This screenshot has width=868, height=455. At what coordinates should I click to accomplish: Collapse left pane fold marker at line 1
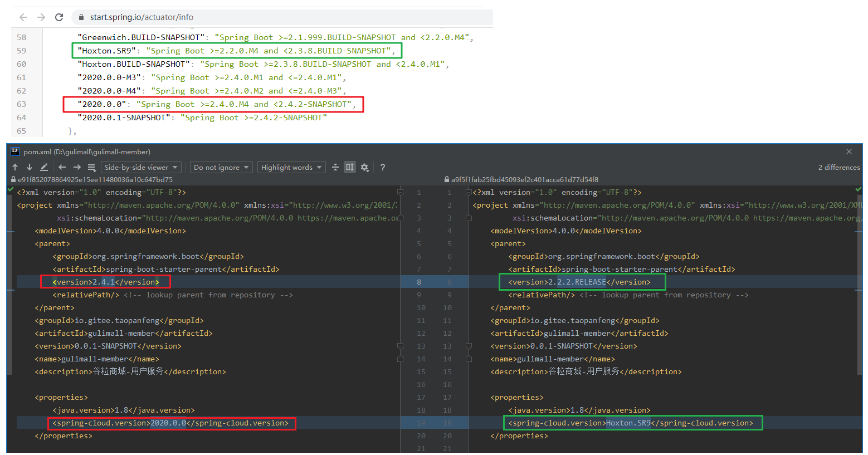(400, 192)
